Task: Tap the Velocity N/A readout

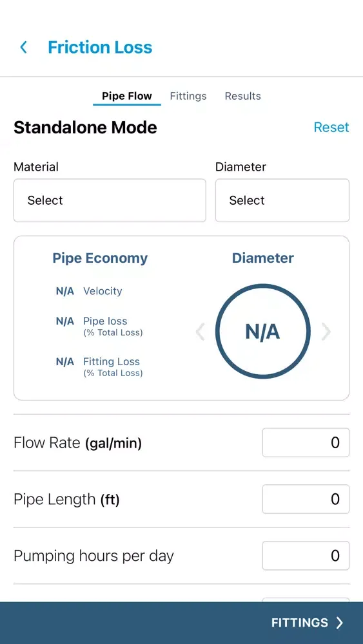Action: pyautogui.click(x=65, y=291)
